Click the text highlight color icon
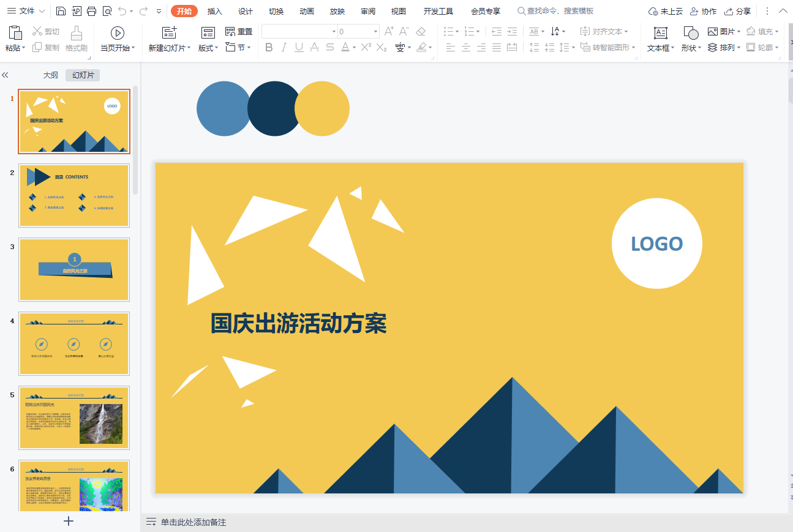793x532 pixels. click(421, 47)
